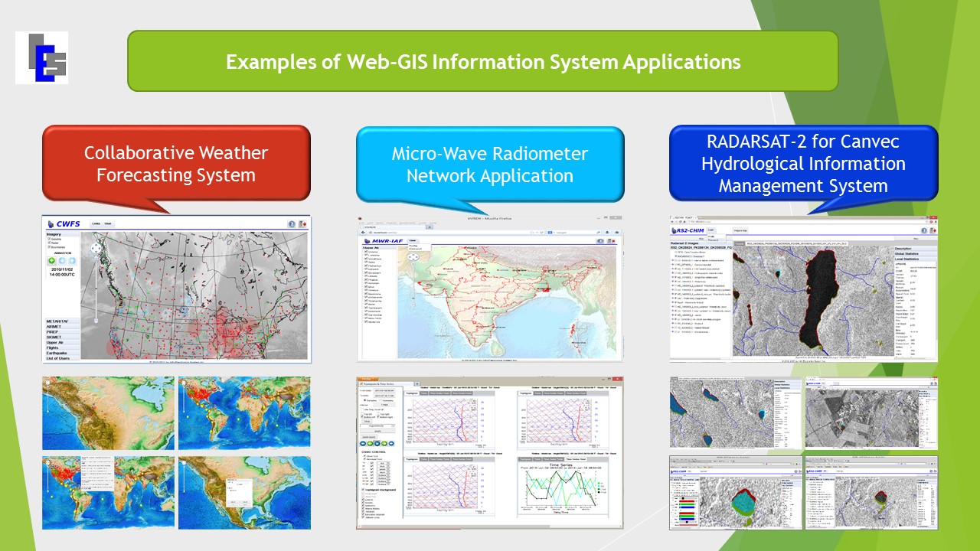Viewport: 980px width, 551px height.
Task: Click the MWR-IAF logout door icon
Action: [x=612, y=241]
